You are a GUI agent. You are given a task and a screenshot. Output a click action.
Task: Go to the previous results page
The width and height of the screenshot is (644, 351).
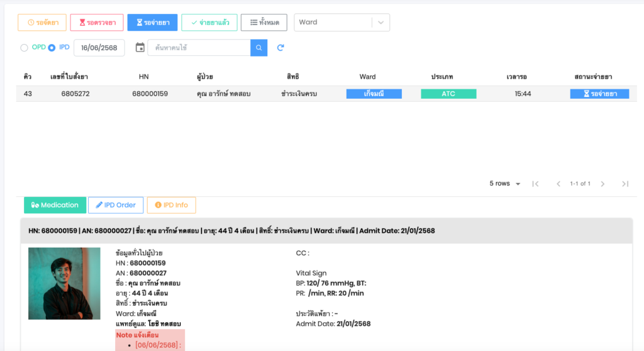[x=558, y=184]
